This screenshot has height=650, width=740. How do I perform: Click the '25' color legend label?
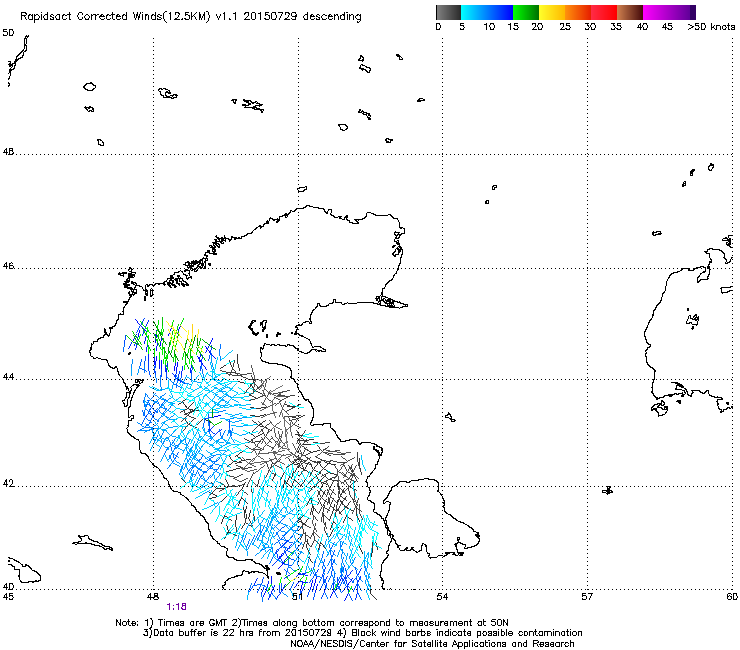(565, 27)
